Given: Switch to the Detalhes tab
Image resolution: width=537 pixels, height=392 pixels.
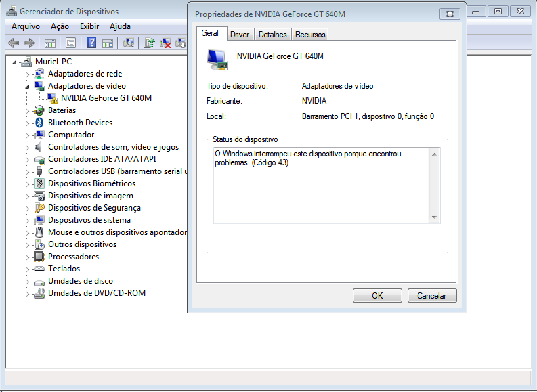Looking at the screenshot, I should pyautogui.click(x=273, y=35).
